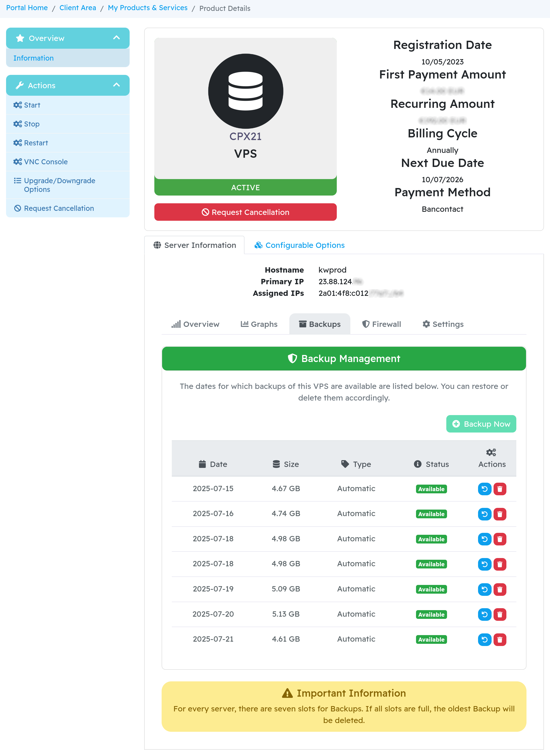Open the Firewall sub-tab
Viewport: 550px width, 756px height.
point(381,324)
